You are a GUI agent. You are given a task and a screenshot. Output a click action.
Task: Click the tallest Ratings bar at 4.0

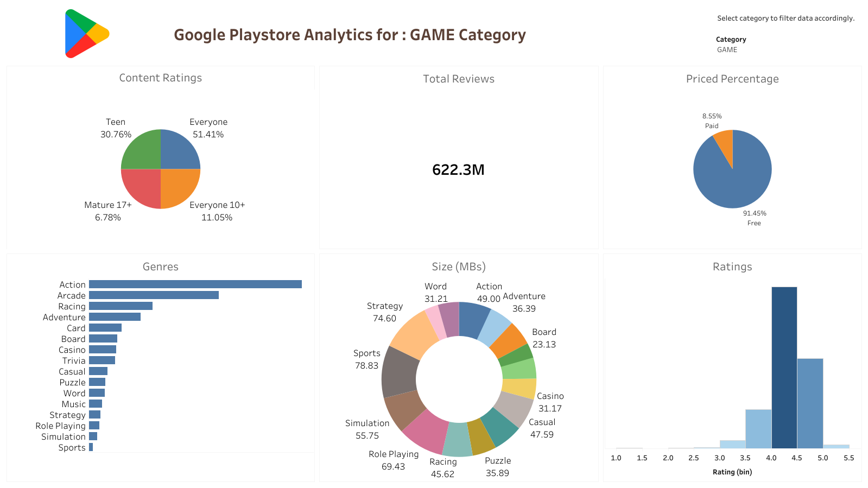(784, 367)
